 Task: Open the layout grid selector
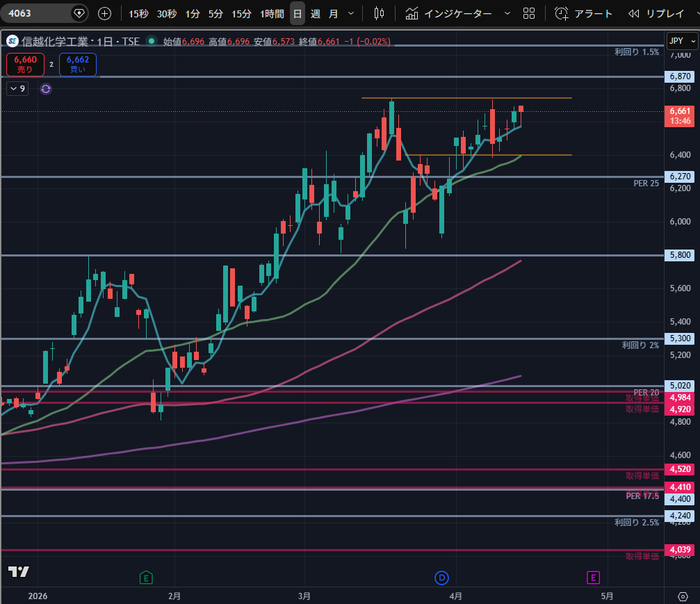pyautogui.click(x=529, y=14)
